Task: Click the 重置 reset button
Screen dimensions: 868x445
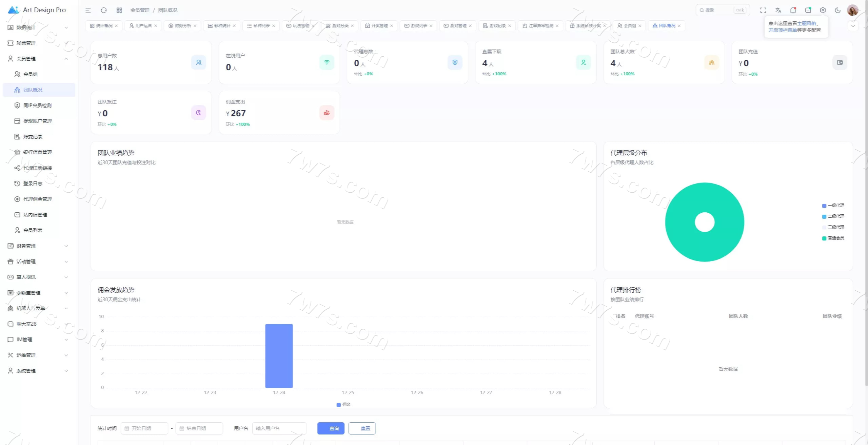Action: pyautogui.click(x=362, y=428)
